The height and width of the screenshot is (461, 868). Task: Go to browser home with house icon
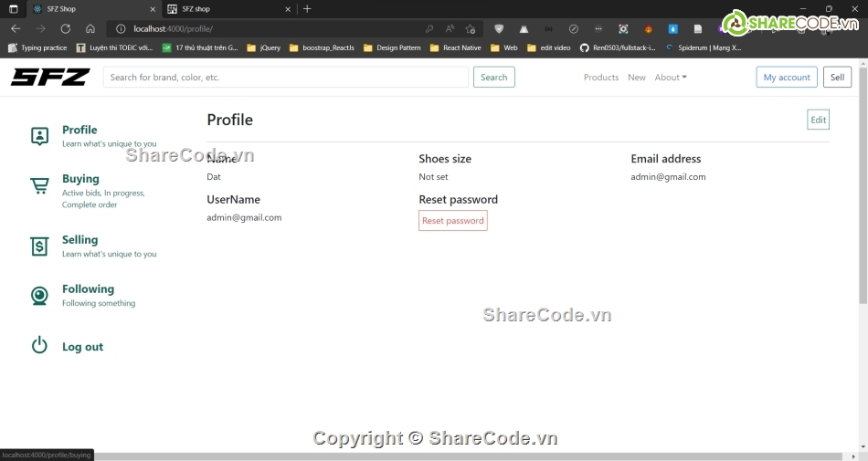tap(90, 28)
